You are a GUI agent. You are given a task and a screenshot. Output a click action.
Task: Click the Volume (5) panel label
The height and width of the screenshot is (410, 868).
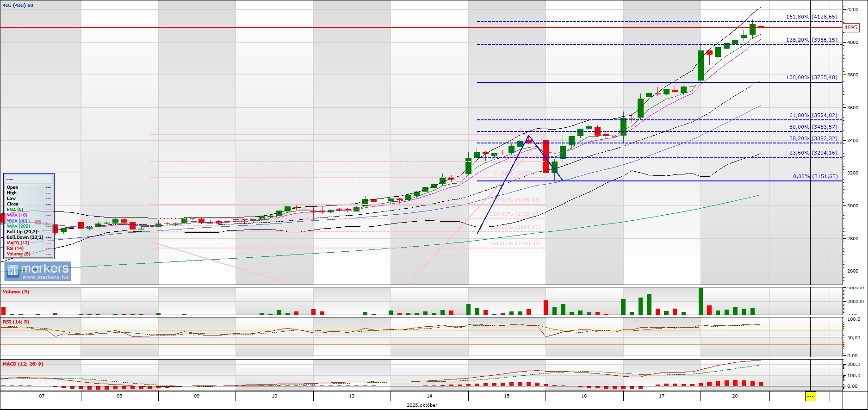[16, 292]
